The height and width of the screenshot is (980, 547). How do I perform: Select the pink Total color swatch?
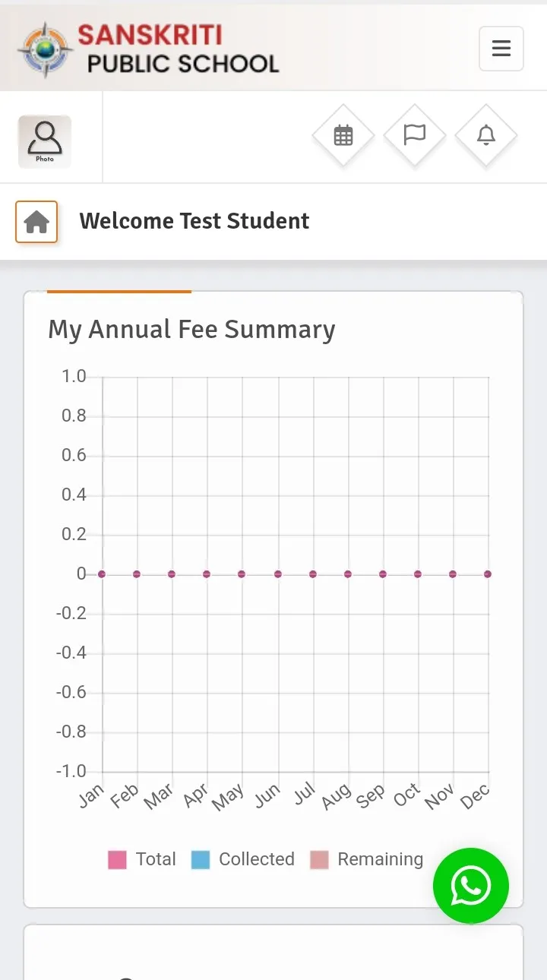(x=117, y=860)
